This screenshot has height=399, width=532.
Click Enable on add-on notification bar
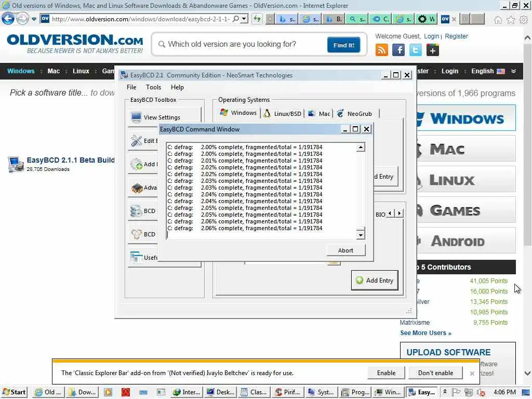pyautogui.click(x=386, y=373)
